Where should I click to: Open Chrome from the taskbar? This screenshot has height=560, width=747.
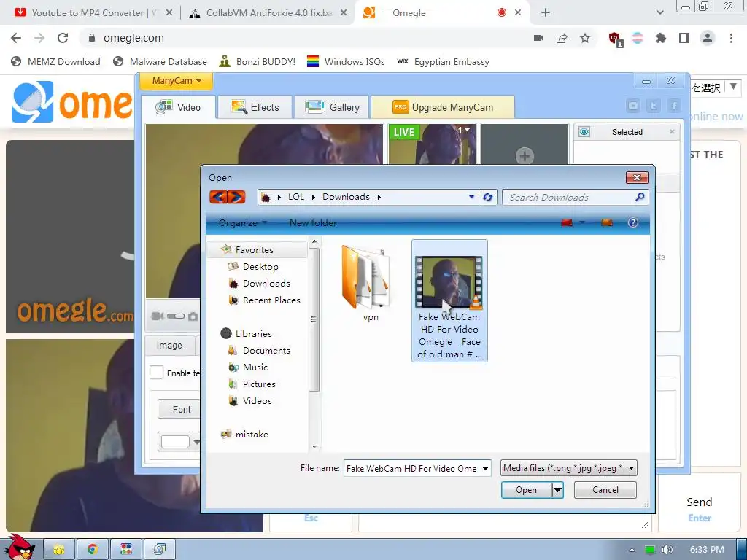click(x=93, y=550)
